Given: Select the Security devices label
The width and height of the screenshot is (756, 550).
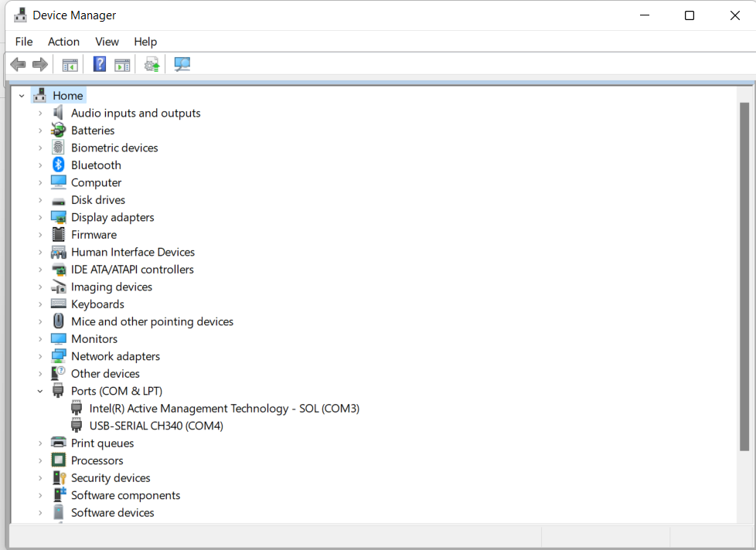Looking at the screenshot, I should [x=111, y=477].
